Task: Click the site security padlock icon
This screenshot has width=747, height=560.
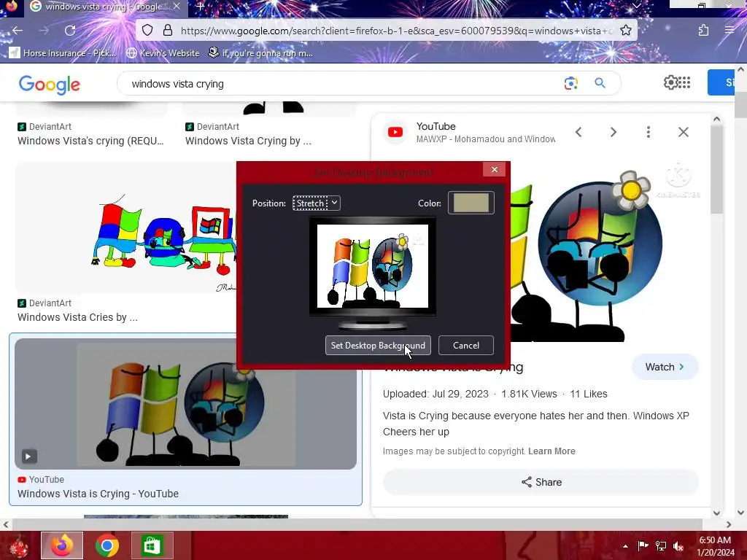Action: click(x=168, y=31)
